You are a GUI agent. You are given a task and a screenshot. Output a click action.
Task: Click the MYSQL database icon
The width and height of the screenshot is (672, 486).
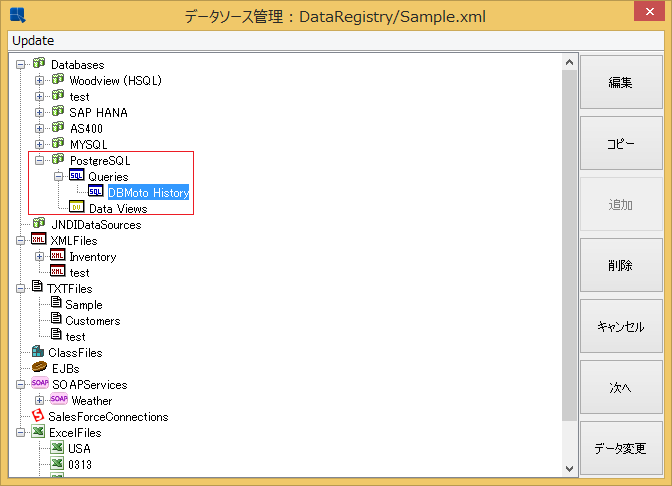[58, 143]
